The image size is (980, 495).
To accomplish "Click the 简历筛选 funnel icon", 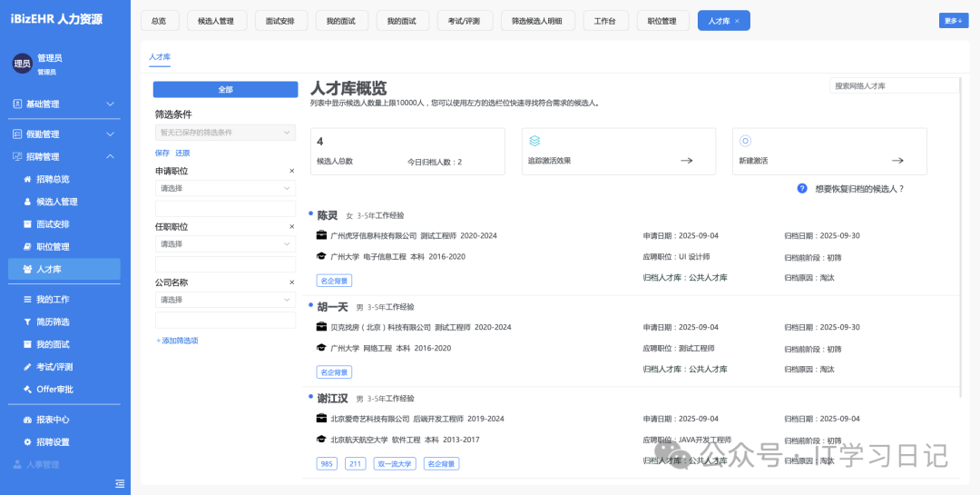I will (27, 322).
